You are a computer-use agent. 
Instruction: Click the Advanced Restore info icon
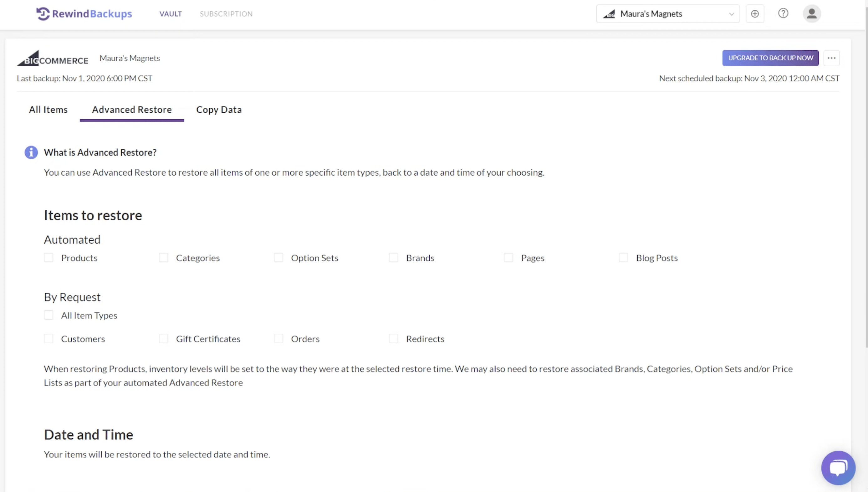click(31, 152)
